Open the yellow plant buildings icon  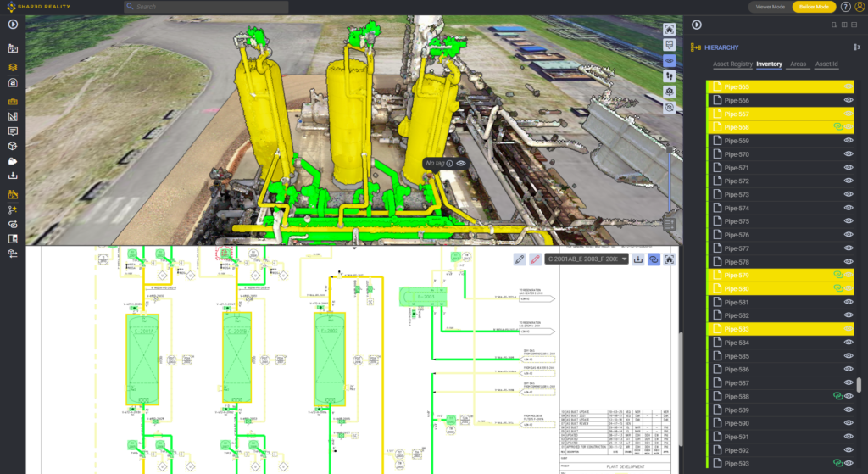(13, 194)
